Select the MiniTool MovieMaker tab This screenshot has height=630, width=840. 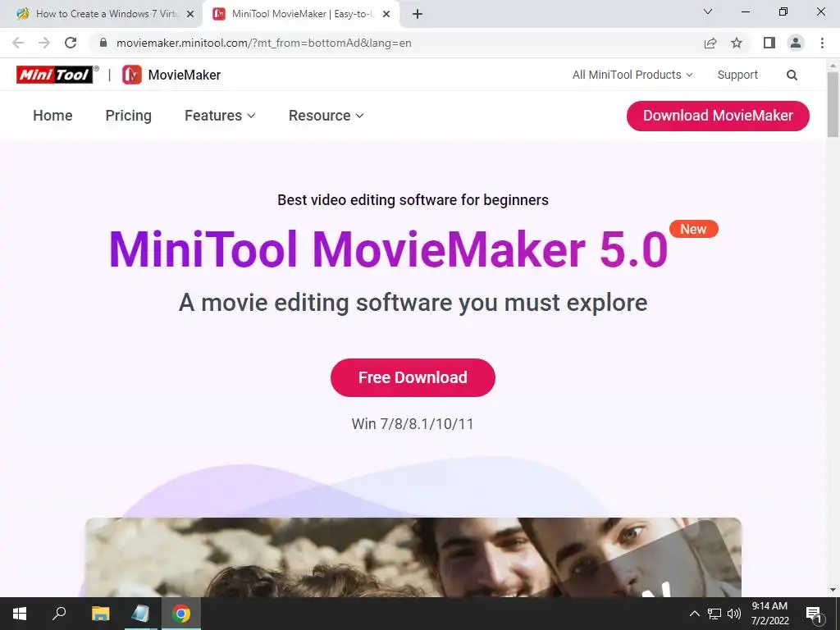coord(301,14)
